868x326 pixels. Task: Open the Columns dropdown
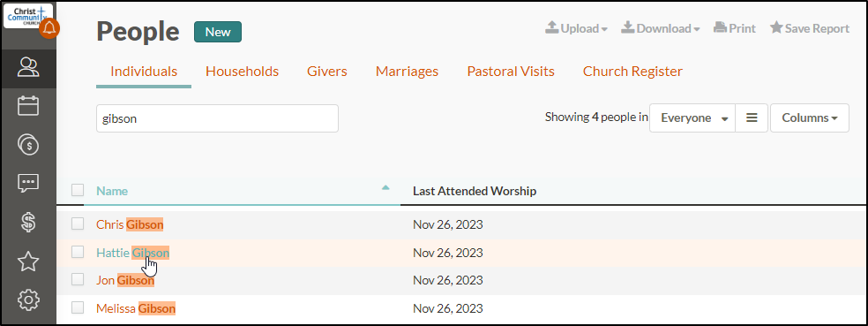pyautogui.click(x=809, y=118)
